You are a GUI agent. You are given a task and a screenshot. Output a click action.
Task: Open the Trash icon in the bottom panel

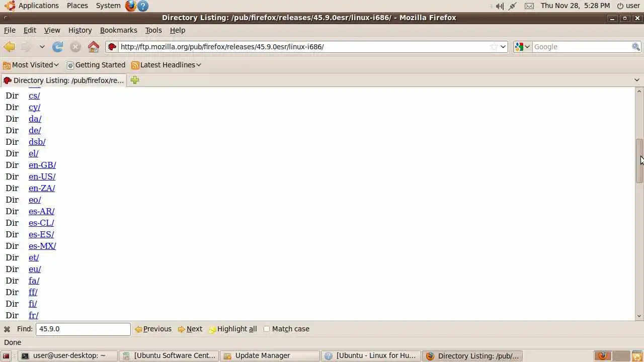[x=637, y=356]
